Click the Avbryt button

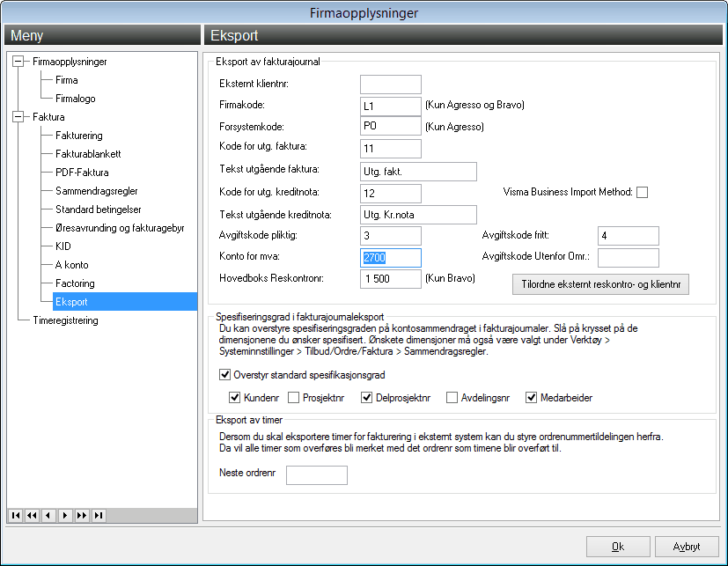[x=687, y=547]
